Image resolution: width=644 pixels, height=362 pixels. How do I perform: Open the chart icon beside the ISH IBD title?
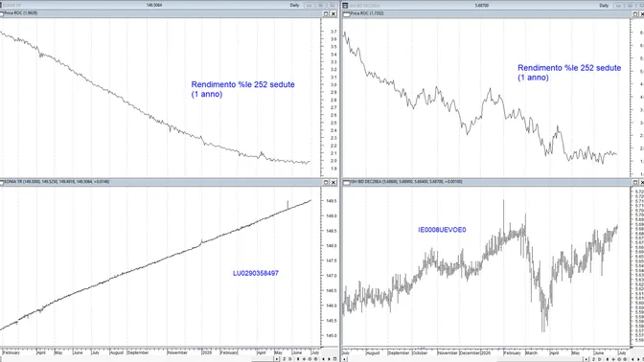point(345,6)
